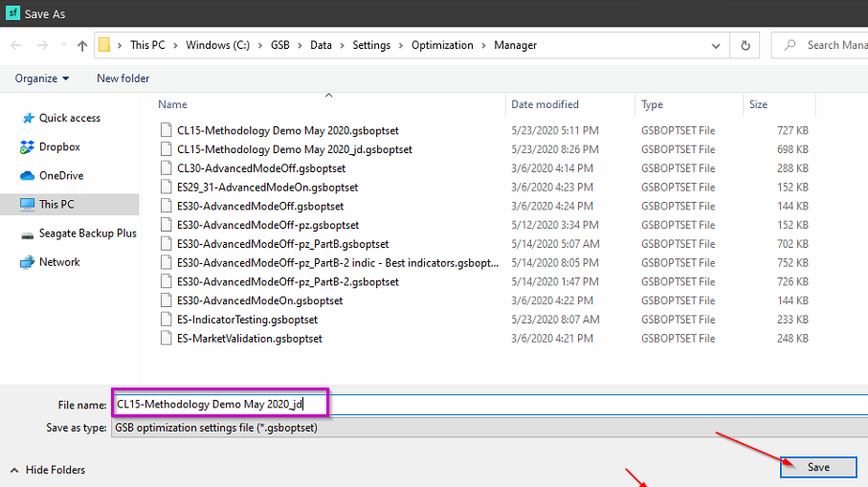Open Network in navigation pane

point(59,262)
